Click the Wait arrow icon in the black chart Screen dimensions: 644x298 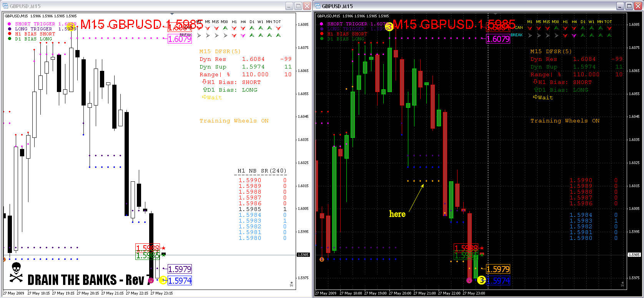(x=535, y=97)
